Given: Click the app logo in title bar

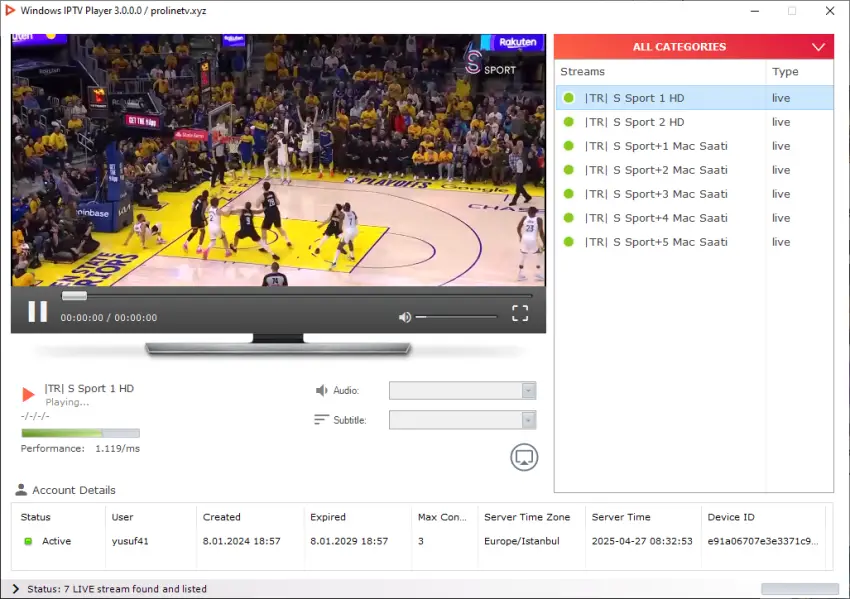Looking at the screenshot, I should click(x=9, y=10).
